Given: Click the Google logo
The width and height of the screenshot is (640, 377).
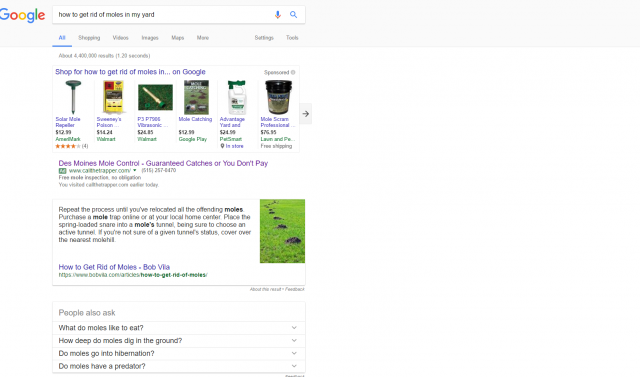Looking at the screenshot, I should tap(22, 15).
